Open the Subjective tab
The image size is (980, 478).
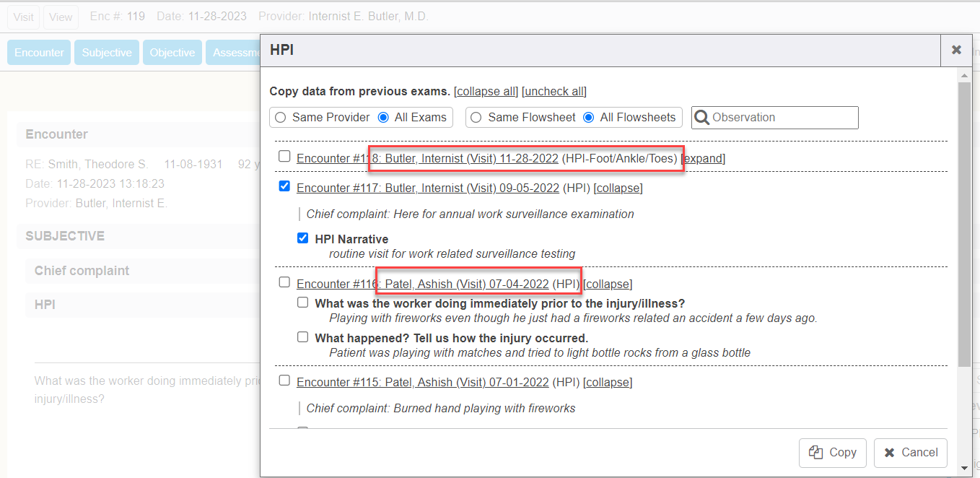tap(107, 53)
